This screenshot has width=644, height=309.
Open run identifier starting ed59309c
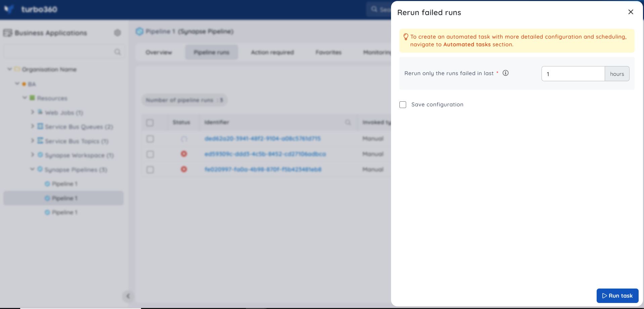coord(265,154)
